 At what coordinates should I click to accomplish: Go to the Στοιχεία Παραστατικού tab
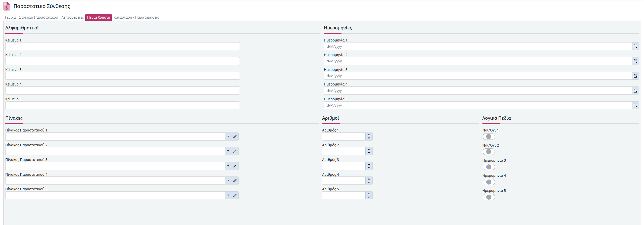(39, 17)
